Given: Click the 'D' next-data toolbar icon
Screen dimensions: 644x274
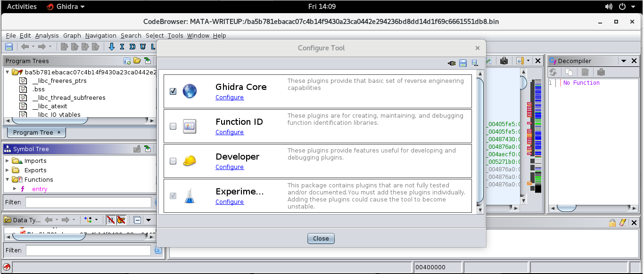Looking at the screenshot, I should pyautogui.click(x=132, y=47).
